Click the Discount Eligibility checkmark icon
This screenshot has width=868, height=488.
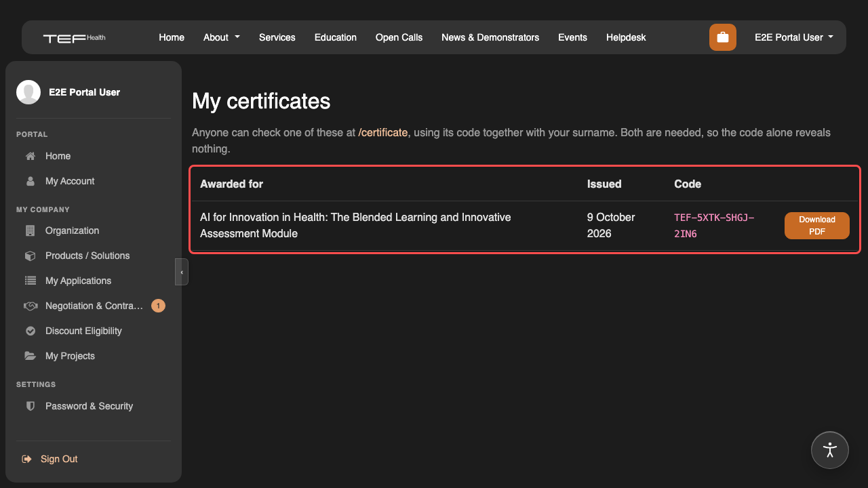30,331
